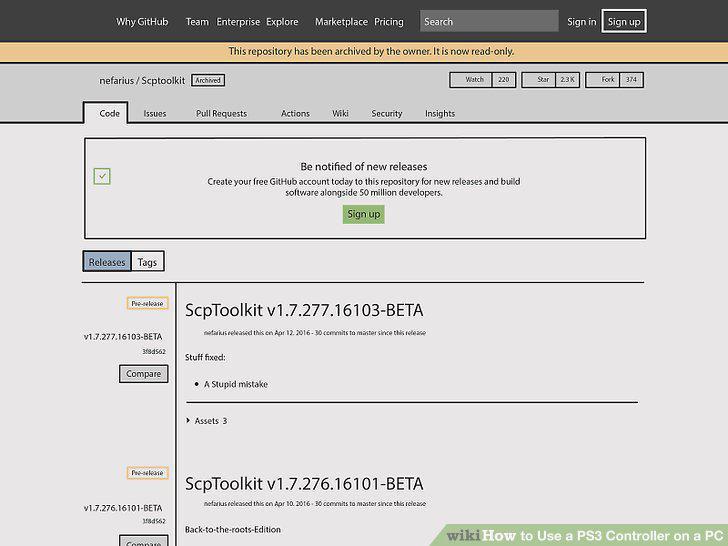Viewport: 728px width, 546px height.
Task: Open the v1.7.277.16103-BETA tag link in sidebar
Action: pyautogui.click(x=123, y=337)
